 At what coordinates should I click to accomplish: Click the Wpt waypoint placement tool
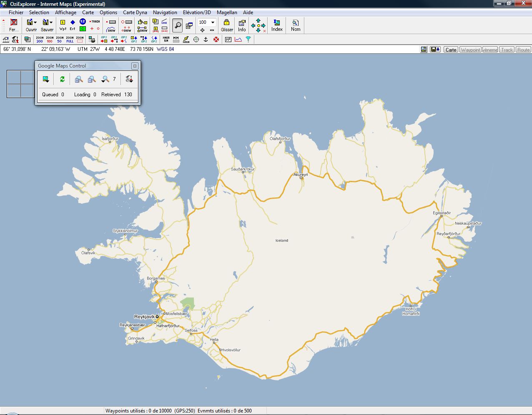point(63,25)
